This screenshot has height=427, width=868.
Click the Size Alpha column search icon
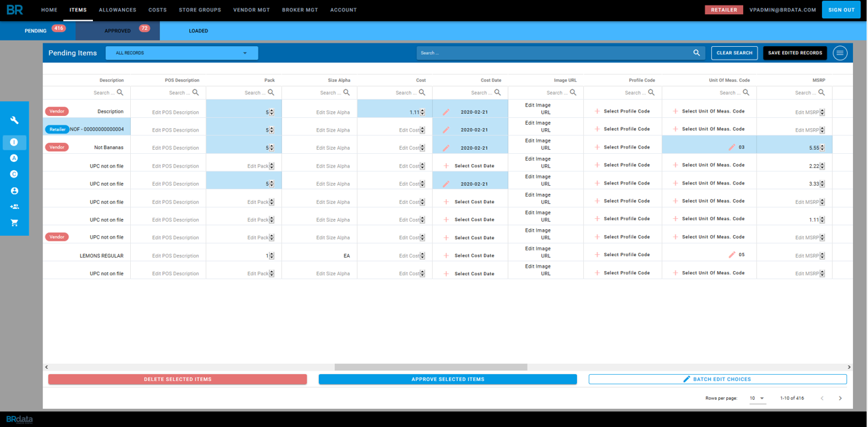point(347,92)
